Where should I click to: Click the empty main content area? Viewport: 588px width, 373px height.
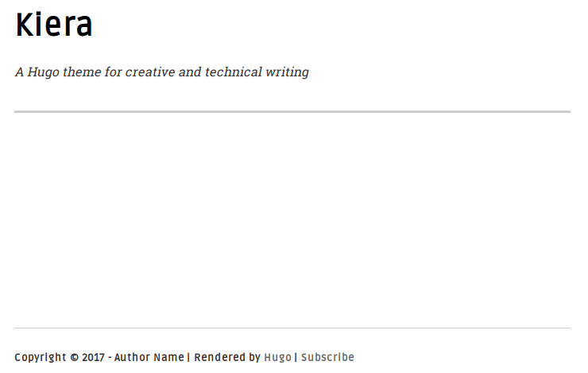coord(292,219)
